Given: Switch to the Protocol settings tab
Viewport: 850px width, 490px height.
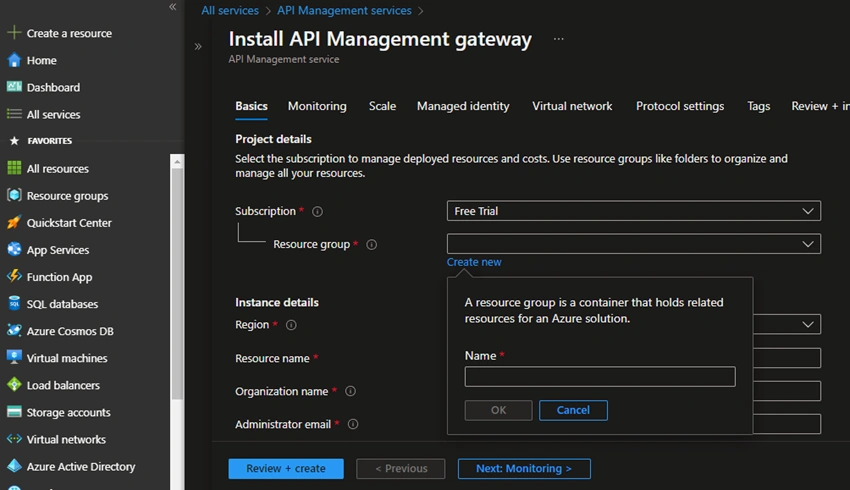Looking at the screenshot, I should tap(680, 106).
